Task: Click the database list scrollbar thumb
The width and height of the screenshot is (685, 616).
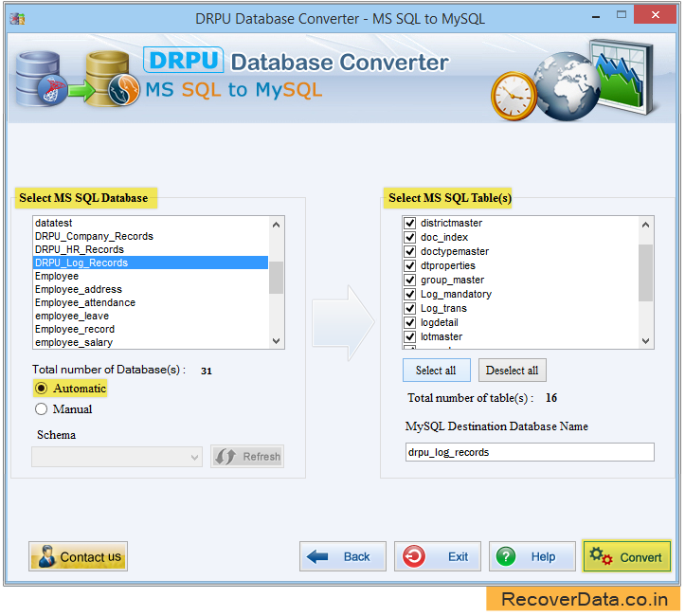Action: click(276, 278)
